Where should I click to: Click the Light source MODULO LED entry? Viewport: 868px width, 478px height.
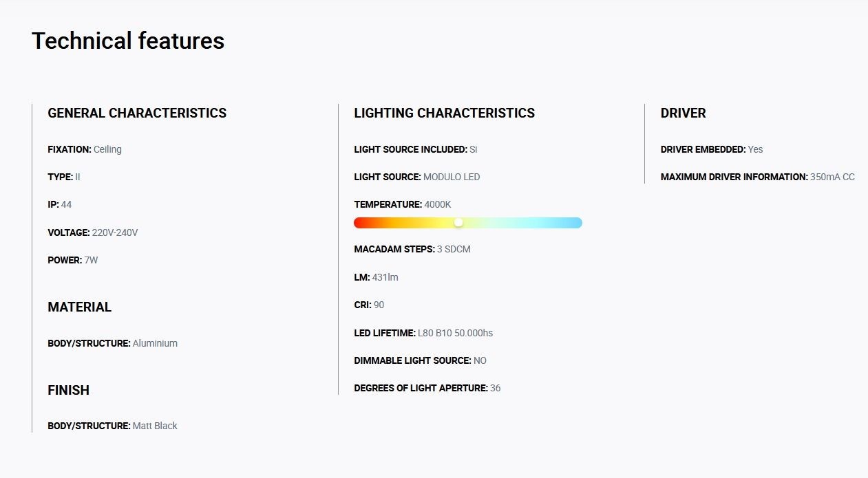click(417, 177)
